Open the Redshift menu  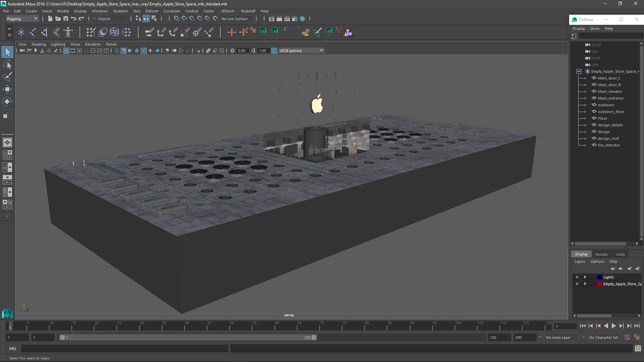tap(248, 11)
